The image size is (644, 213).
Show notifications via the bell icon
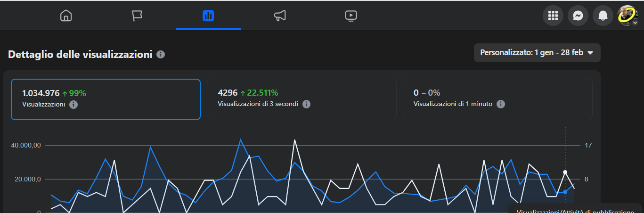(x=603, y=16)
